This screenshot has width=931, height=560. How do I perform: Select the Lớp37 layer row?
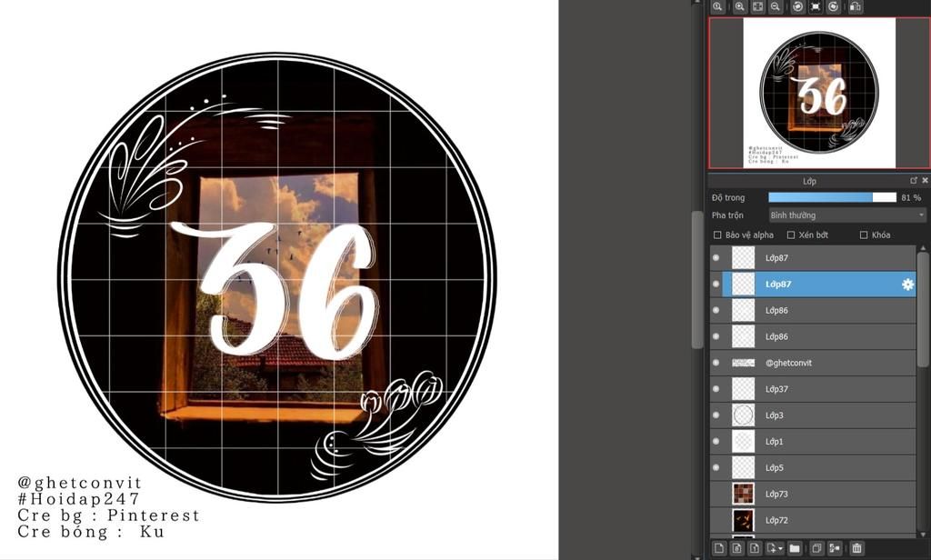[x=813, y=389]
